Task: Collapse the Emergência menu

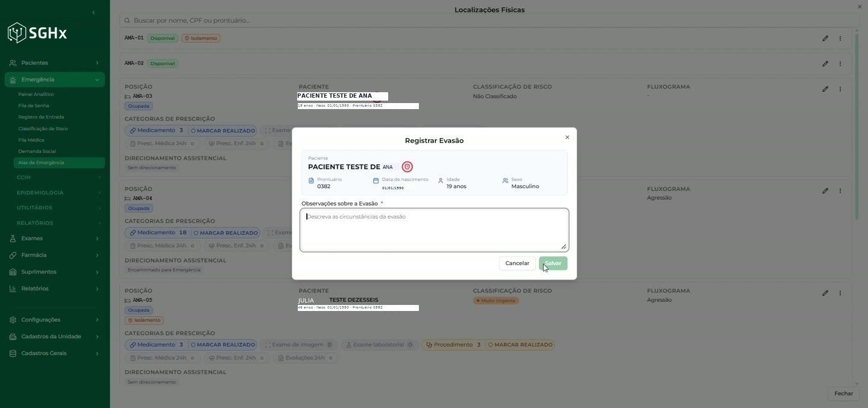Action: (x=97, y=80)
